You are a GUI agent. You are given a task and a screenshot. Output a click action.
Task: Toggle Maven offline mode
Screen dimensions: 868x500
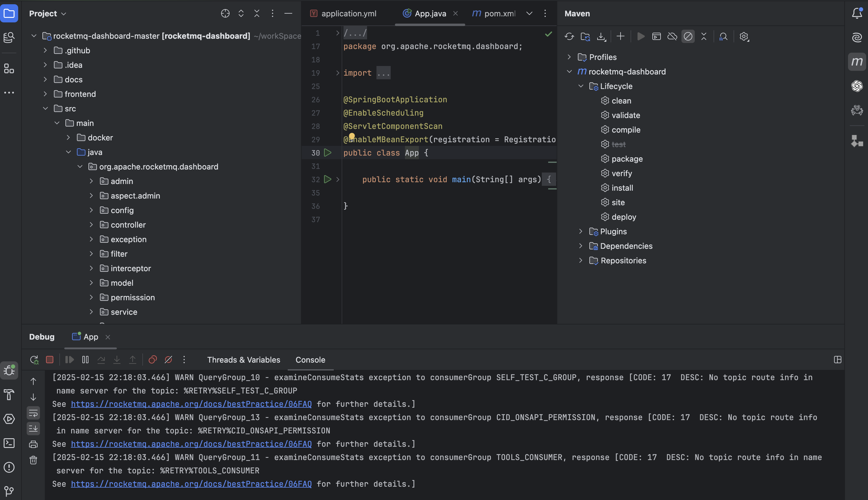[672, 36]
